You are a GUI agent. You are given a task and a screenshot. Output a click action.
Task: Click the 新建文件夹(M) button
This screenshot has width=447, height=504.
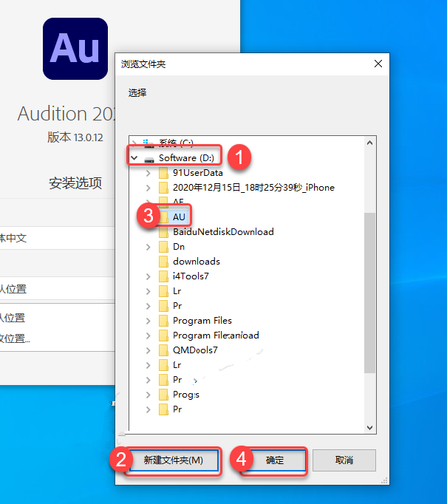coord(174,460)
